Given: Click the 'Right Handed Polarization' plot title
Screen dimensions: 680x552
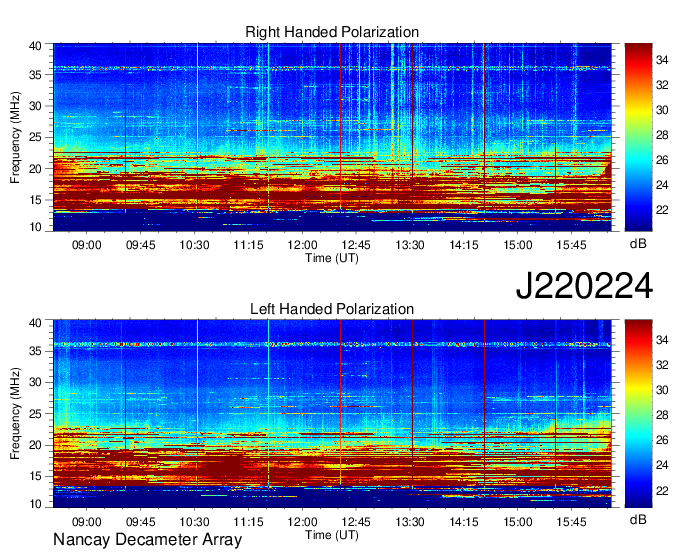Looking at the screenshot, I should (332, 32).
